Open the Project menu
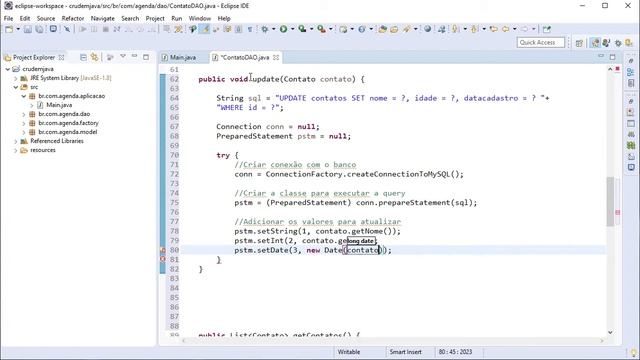 [155, 18]
